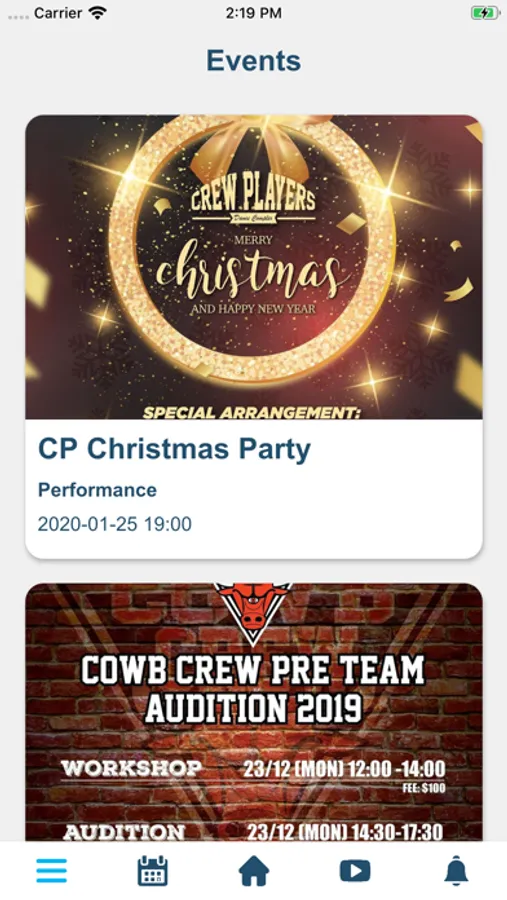This screenshot has width=507, height=900.
Task: Open the CP Christmas Party title
Action: pos(174,449)
